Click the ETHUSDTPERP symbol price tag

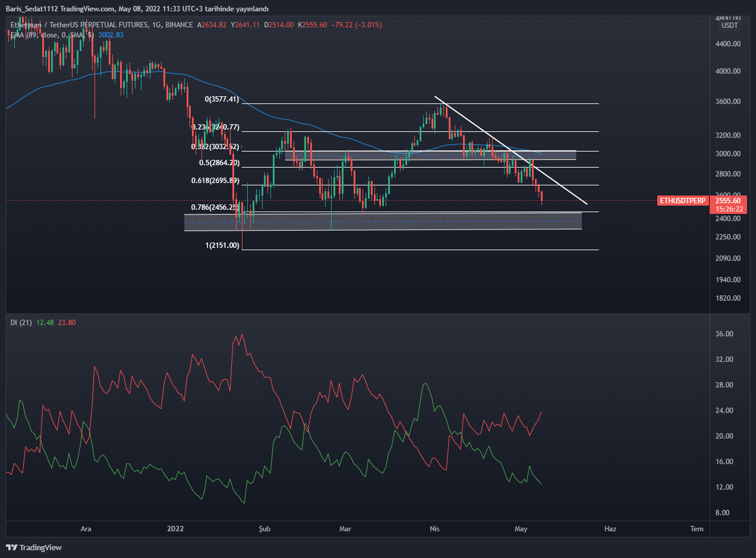pyautogui.click(x=683, y=201)
